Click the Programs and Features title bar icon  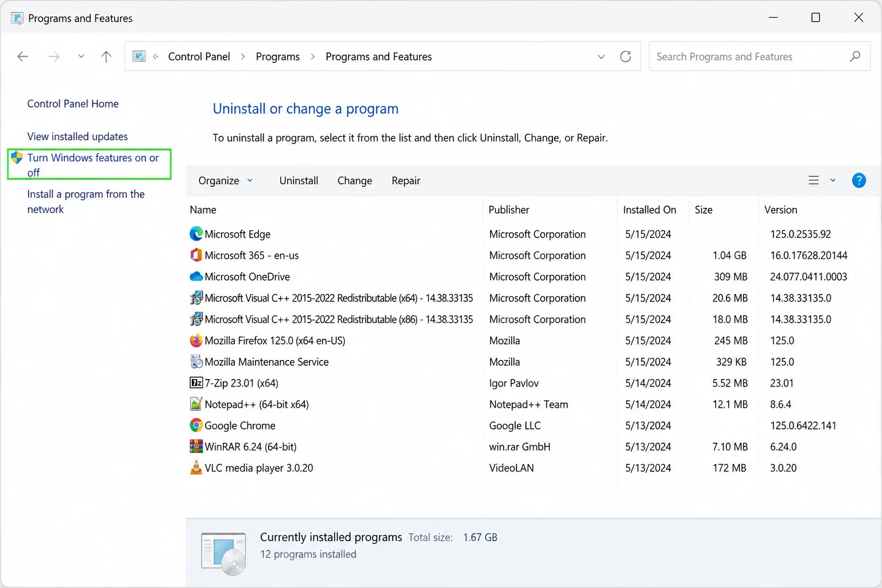[17, 18]
